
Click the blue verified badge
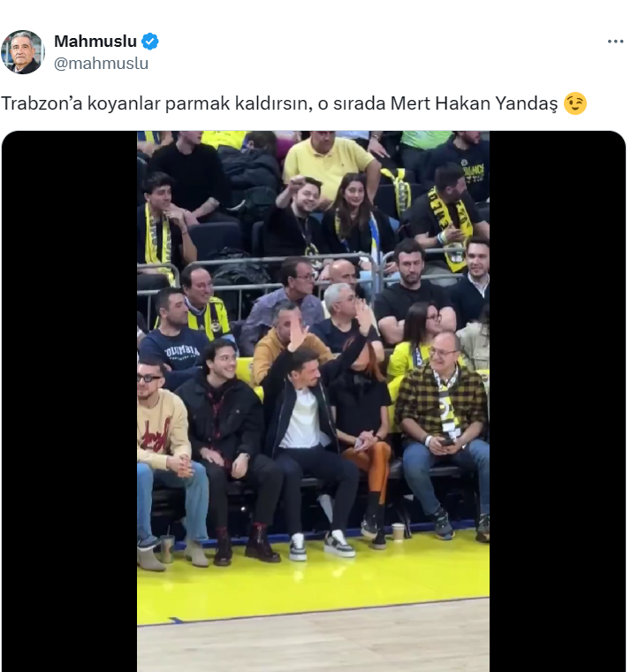pyautogui.click(x=150, y=42)
